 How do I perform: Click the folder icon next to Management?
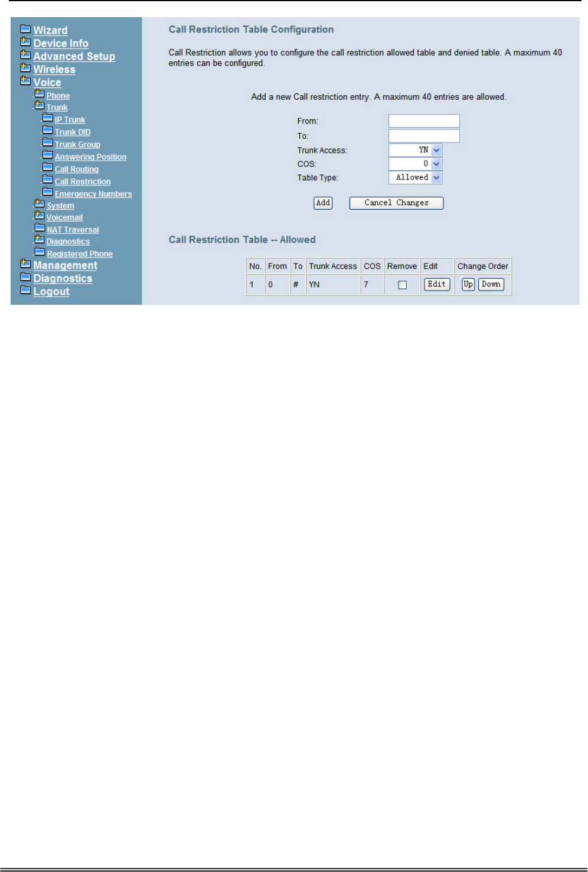coord(25,263)
